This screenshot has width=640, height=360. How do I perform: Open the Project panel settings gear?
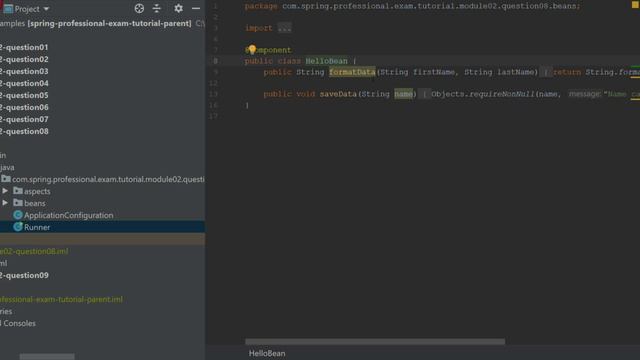click(178, 9)
